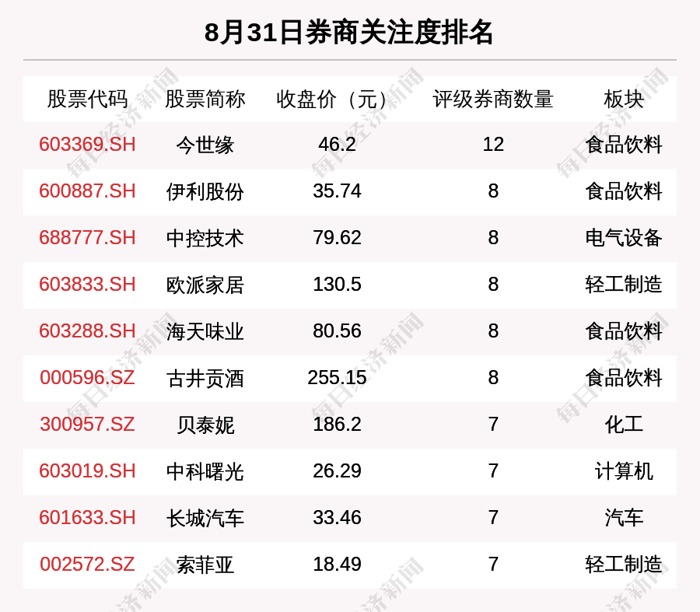Click the 股票代码 column header
700x612 pixels.
point(87,99)
